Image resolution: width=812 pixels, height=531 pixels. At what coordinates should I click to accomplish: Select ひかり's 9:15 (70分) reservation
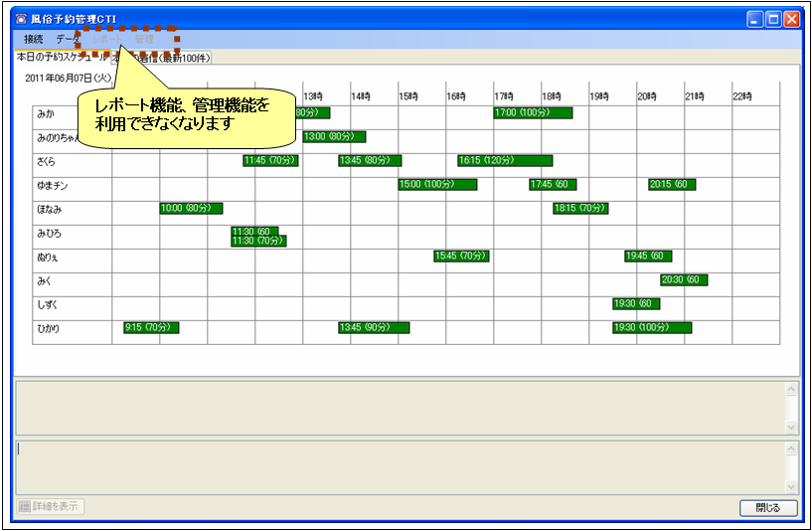pos(151,328)
